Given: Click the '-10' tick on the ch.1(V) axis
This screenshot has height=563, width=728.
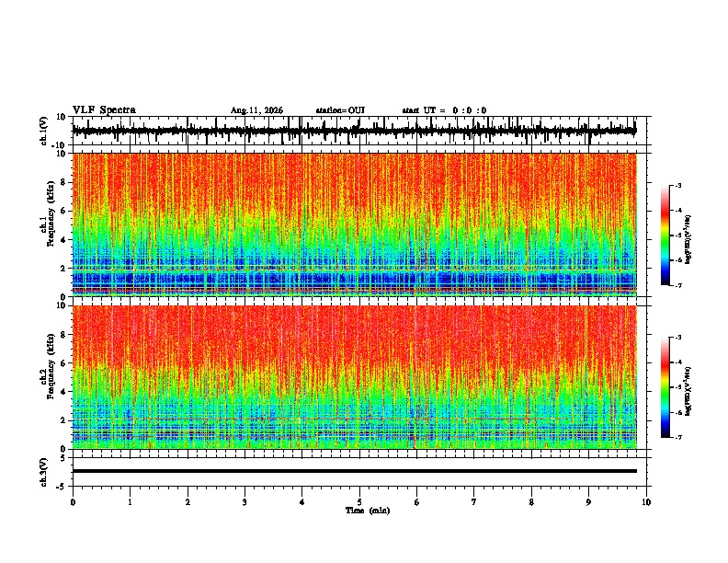Looking at the screenshot, I should [60, 145].
